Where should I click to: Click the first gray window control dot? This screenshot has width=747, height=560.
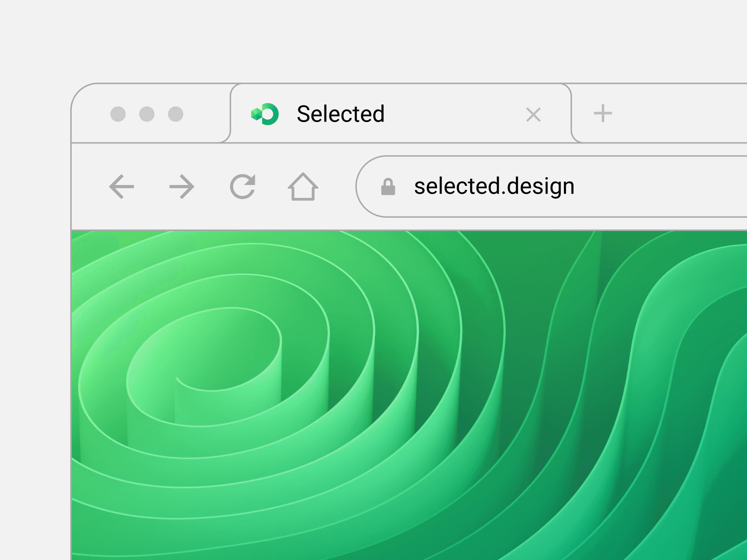point(118,114)
